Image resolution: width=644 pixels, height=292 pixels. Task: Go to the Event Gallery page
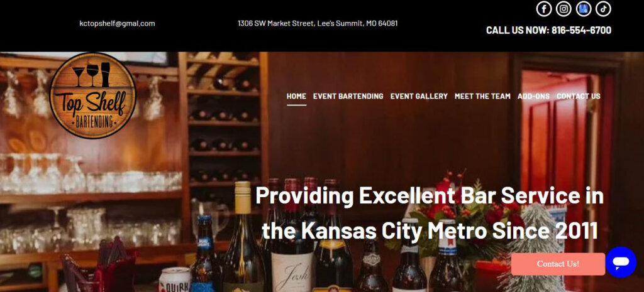pos(419,96)
